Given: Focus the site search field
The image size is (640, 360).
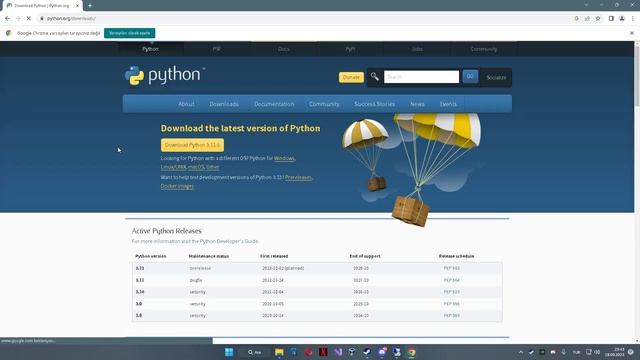Looking at the screenshot, I should pyautogui.click(x=421, y=77).
